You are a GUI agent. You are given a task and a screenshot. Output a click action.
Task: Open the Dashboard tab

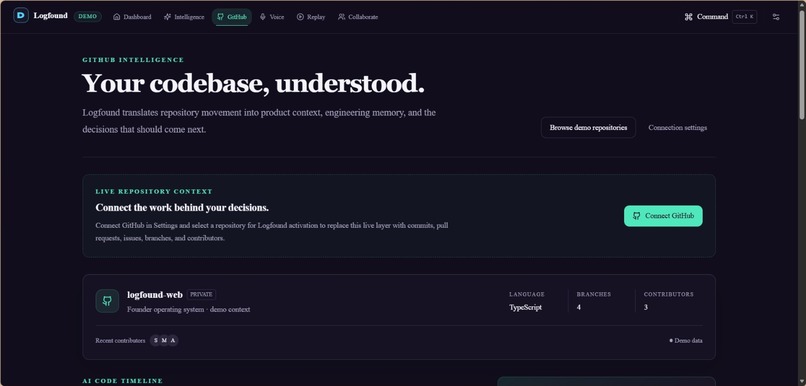click(x=132, y=17)
